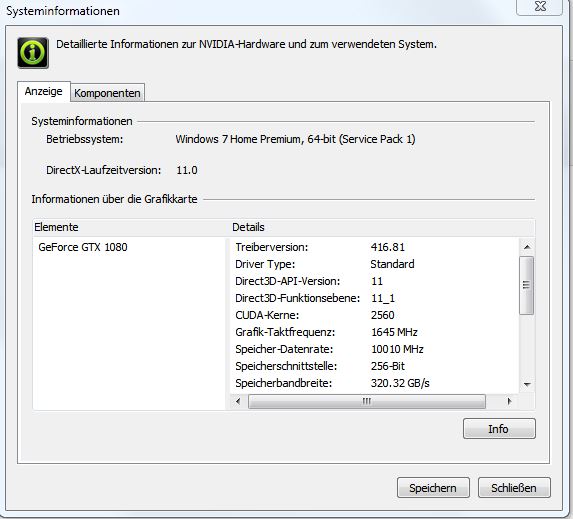Select the CUDA-Kerne row

pyautogui.click(x=375, y=315)
